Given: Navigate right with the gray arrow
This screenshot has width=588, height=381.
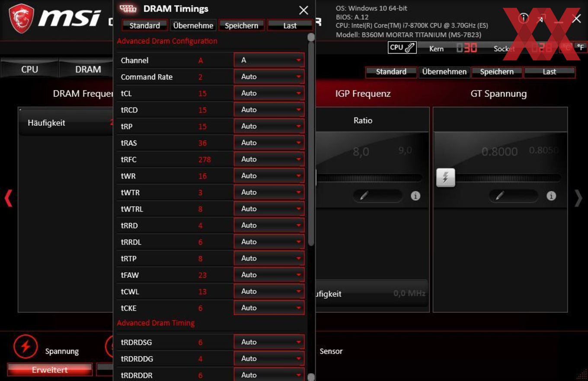Looking at the screenshot, I should [578, 198].
